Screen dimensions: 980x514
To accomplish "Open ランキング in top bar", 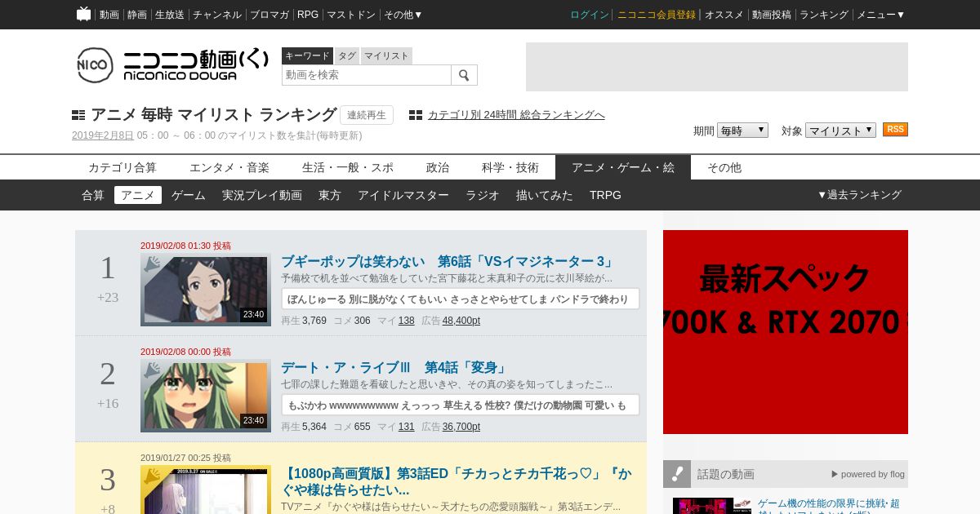I will coord(824,15).
